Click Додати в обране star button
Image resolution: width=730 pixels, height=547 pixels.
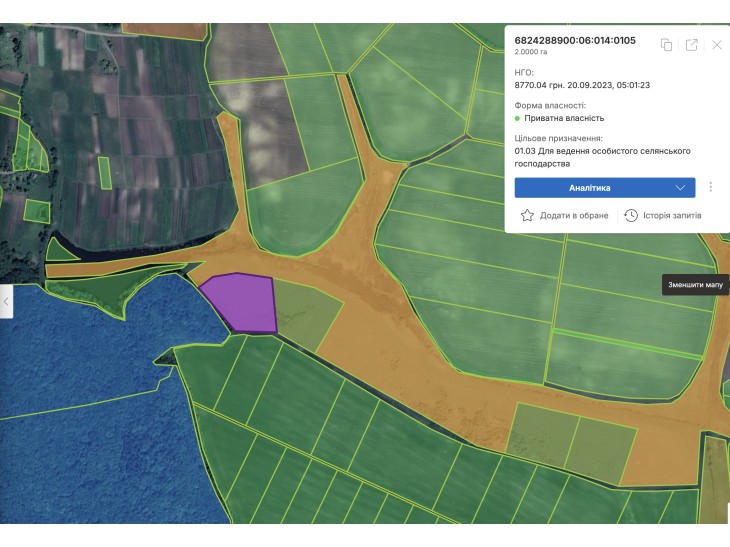[x=564, y=215]
